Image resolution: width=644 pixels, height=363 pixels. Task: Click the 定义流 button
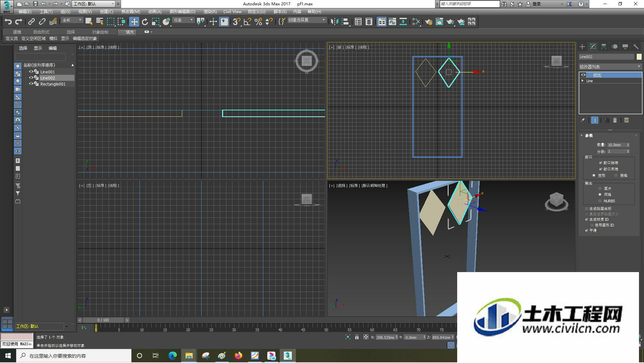point(12,39)
